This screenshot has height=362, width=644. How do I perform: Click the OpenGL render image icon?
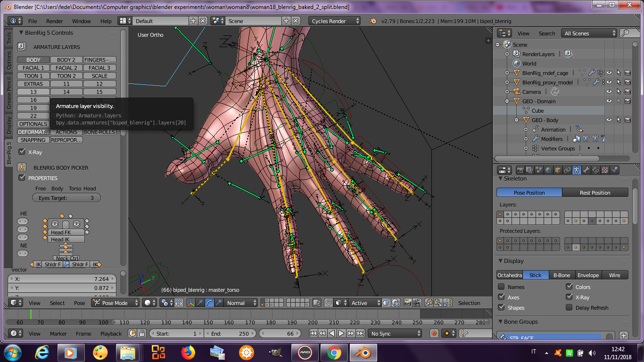407,303
